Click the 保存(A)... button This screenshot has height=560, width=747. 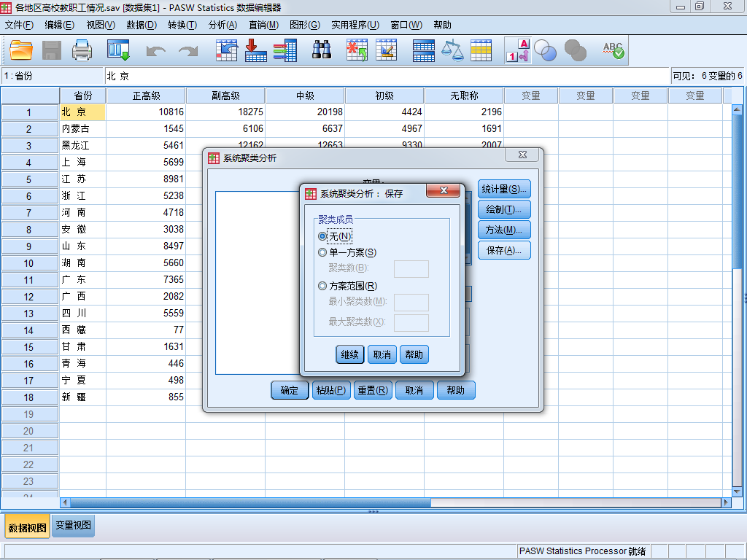click(504, 251)
